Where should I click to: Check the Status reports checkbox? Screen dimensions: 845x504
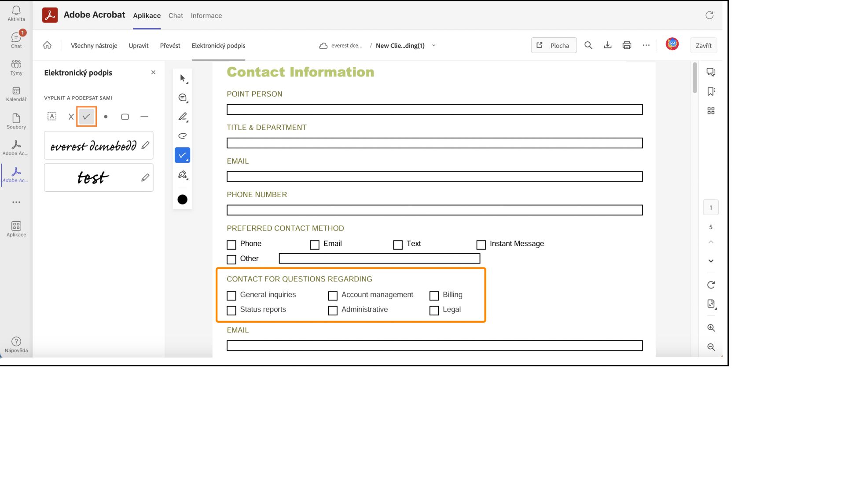coord(231,310)
